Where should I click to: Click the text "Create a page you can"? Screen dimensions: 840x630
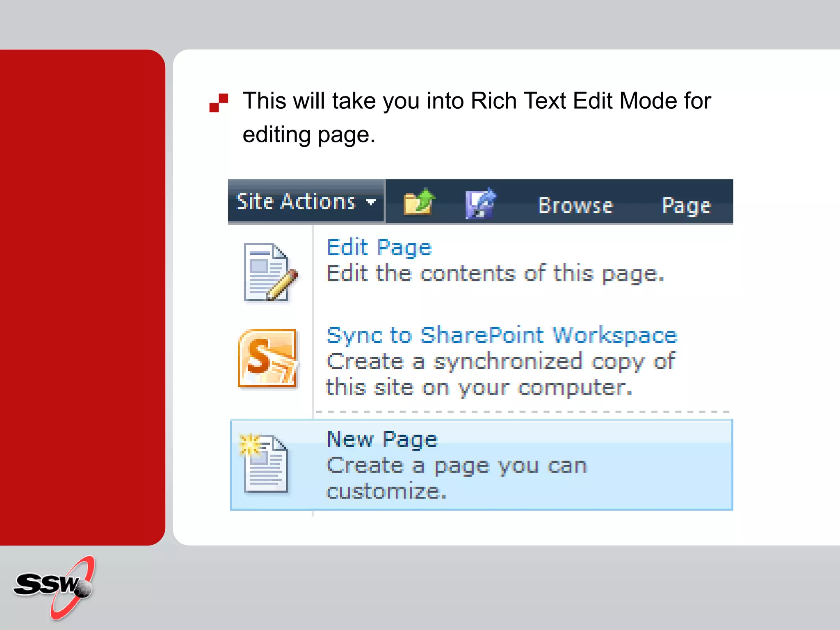tap(457, 466)
